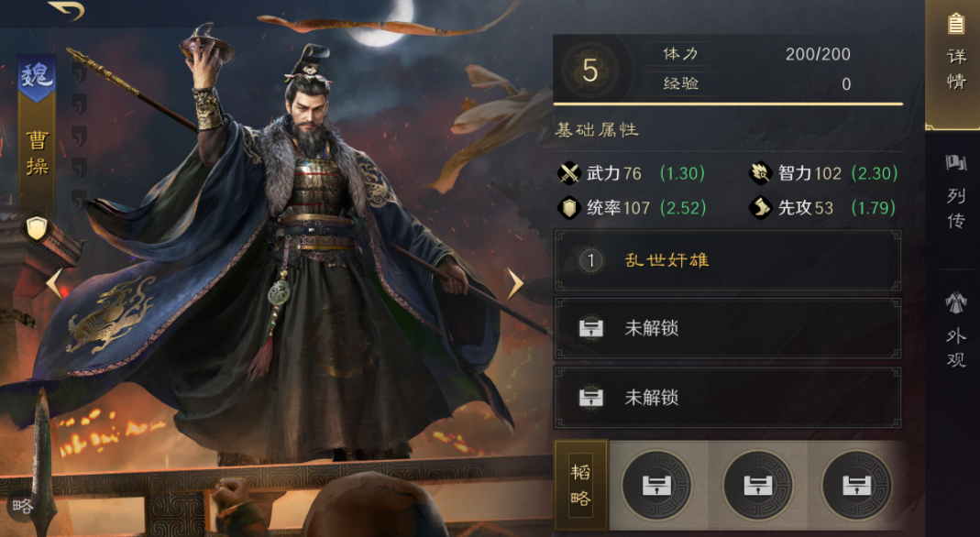Click the 武力 crossed swords icon

tap(569, 173)
